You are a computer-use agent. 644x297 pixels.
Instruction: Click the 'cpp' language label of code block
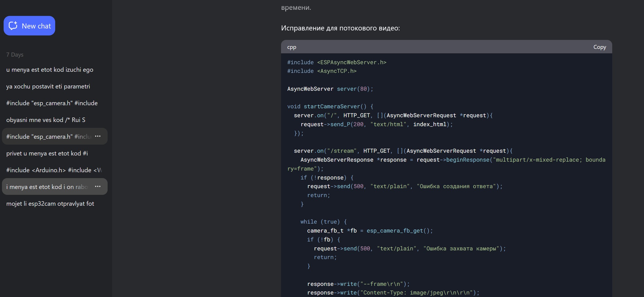tap(292, 47)
